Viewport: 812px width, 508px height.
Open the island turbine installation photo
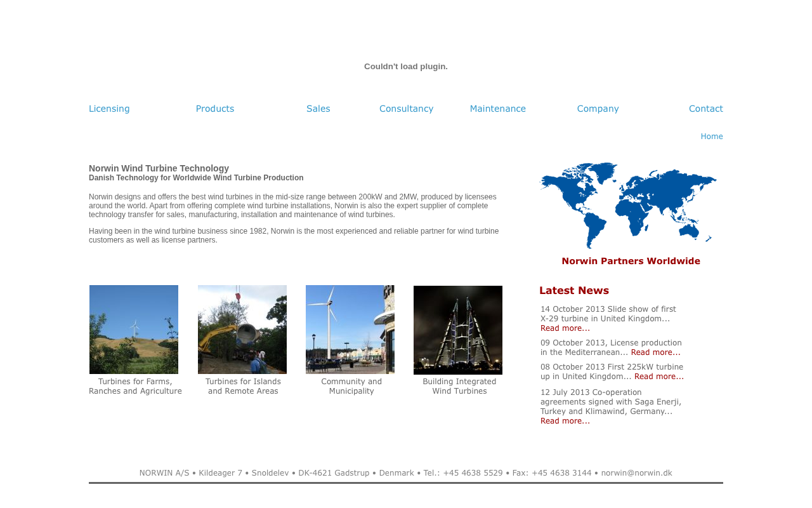(242, 330)
